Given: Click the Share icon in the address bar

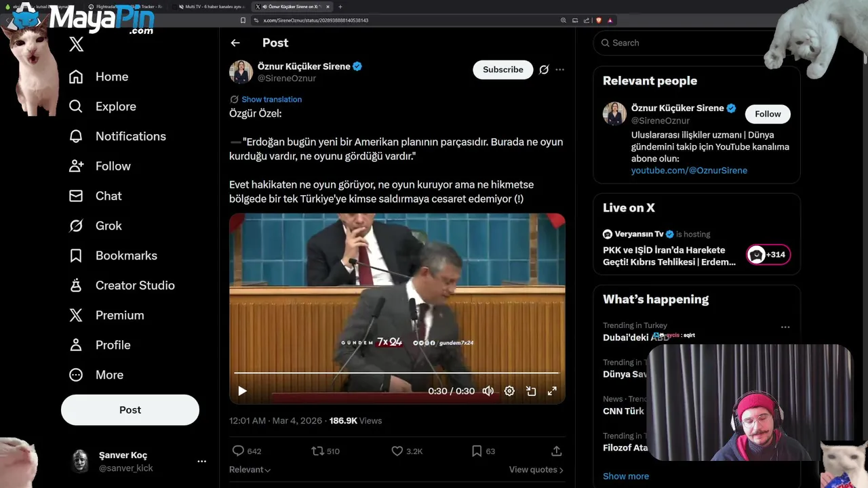Looking at the screenshot, I should coord(587,20).
